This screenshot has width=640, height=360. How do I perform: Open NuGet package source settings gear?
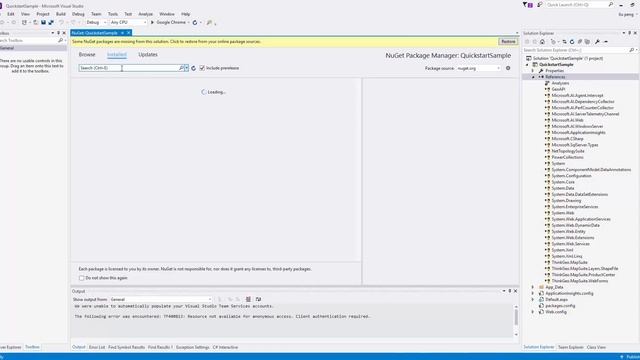click(x=508, y=68)
